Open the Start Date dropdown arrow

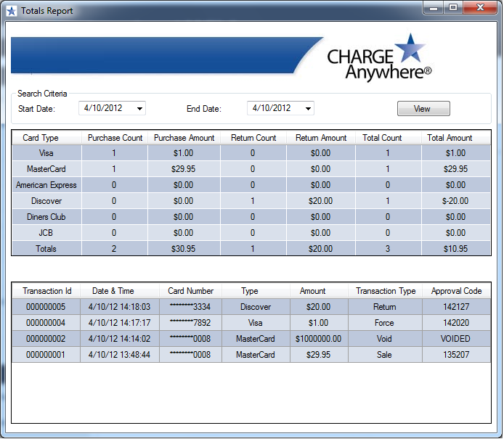point(140,109)
